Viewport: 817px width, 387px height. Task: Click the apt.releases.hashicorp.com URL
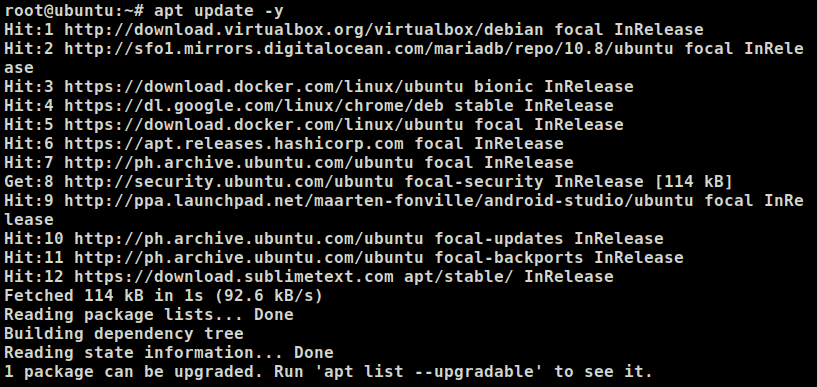234,144
